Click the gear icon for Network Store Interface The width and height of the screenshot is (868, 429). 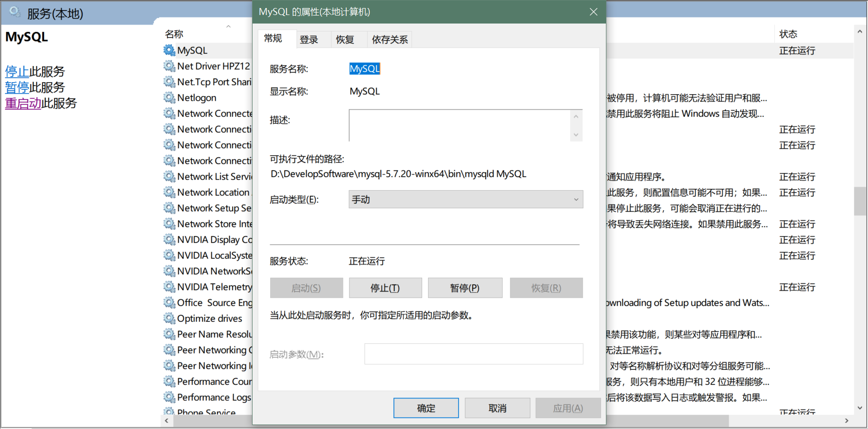click(169, 223)
